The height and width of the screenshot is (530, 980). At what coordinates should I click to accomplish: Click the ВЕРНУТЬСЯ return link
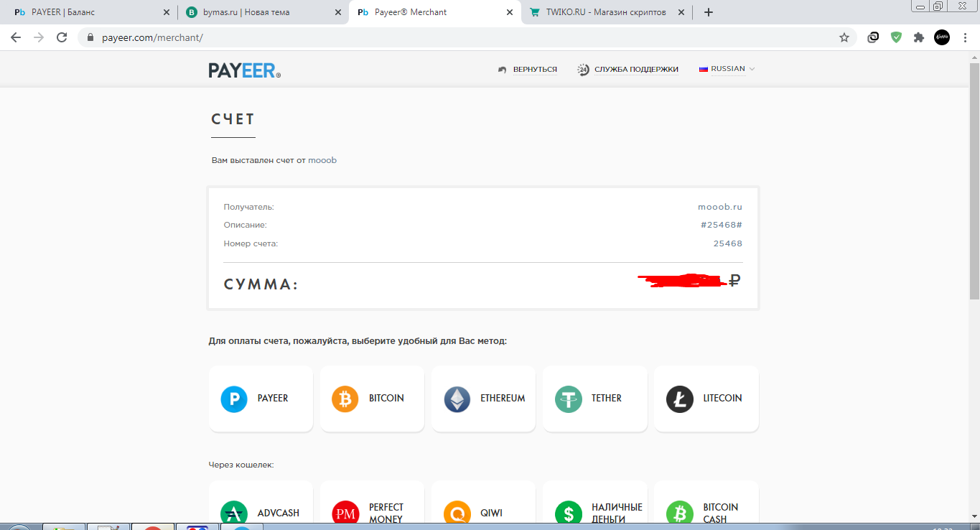pyautogui.click(x=528, y=70)
